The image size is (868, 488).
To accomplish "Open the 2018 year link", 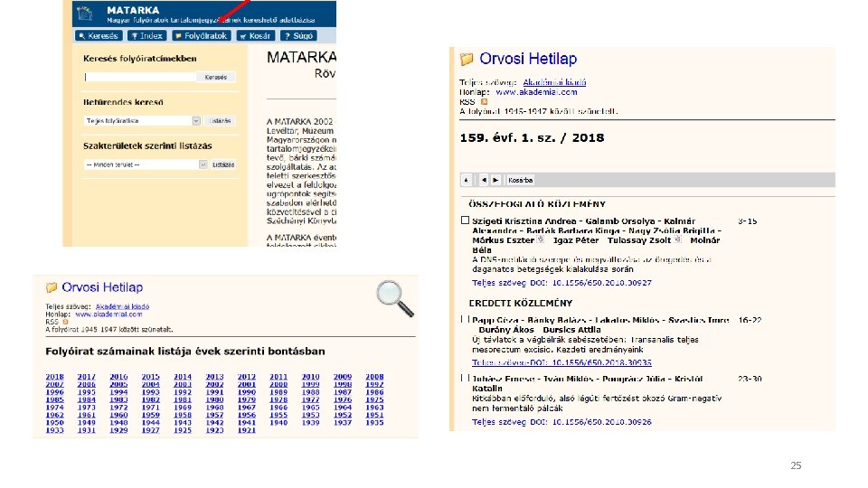I will [x=55, y=377].
